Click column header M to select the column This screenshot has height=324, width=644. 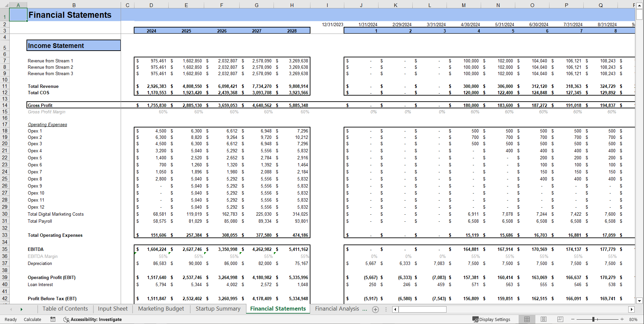(x=463, y=5)
